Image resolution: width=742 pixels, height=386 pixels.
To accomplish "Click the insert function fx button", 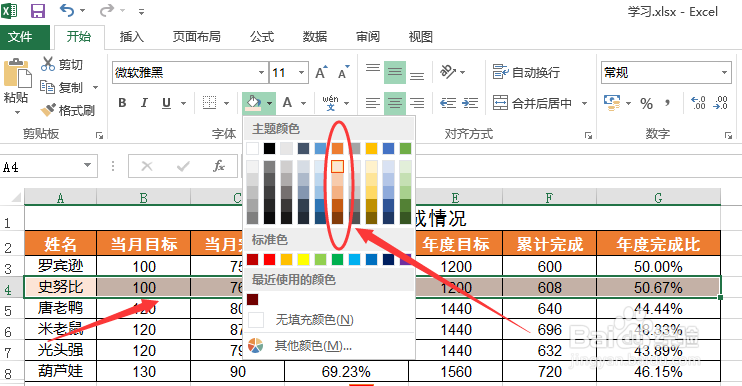I will click(x=218, y=166).
